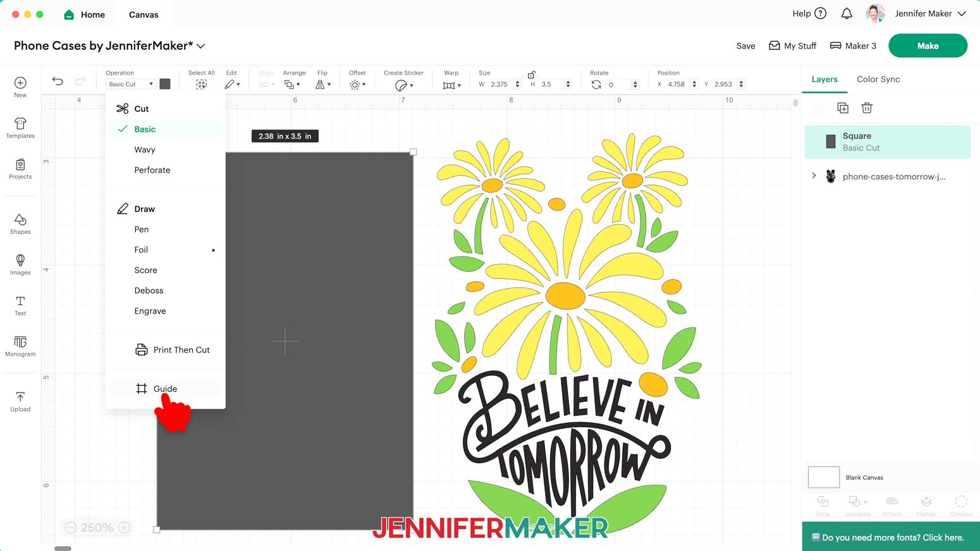Click the Select All icon
980x551 pixels.
pos(201,84)
